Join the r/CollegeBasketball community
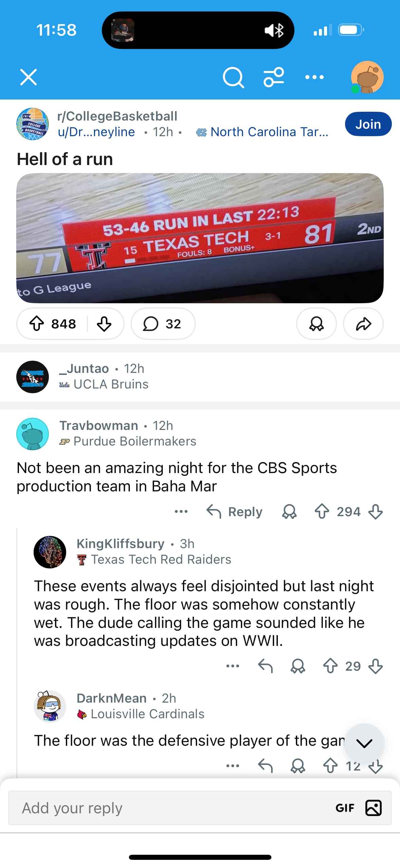This screenshot has width=400, height=868. [x=368, y=124]
